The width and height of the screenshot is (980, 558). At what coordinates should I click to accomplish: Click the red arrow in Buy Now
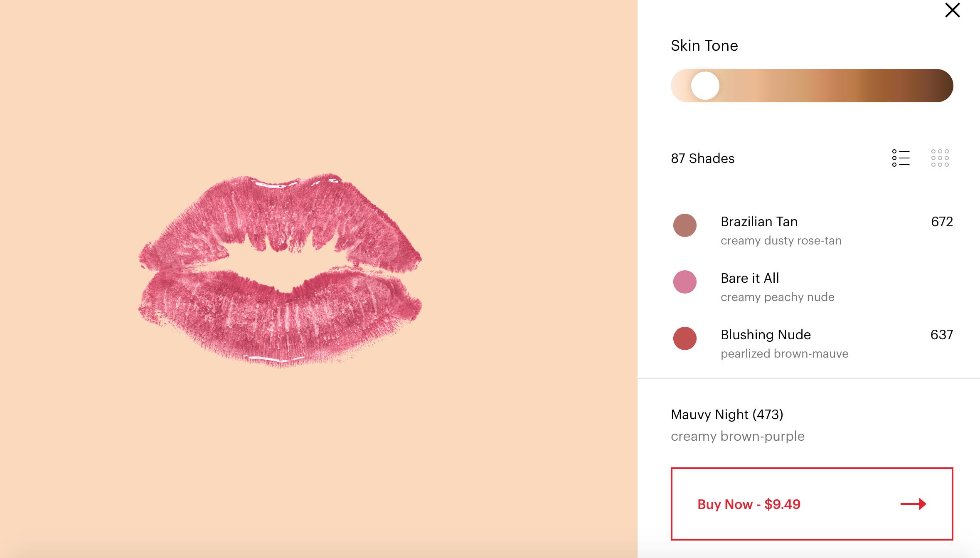[x=913, y=504]
